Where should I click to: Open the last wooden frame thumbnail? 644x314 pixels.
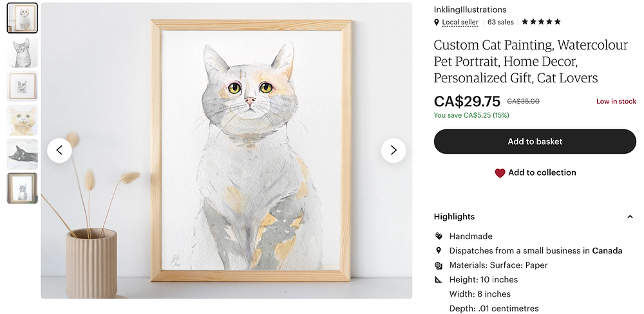click(22, 188)
